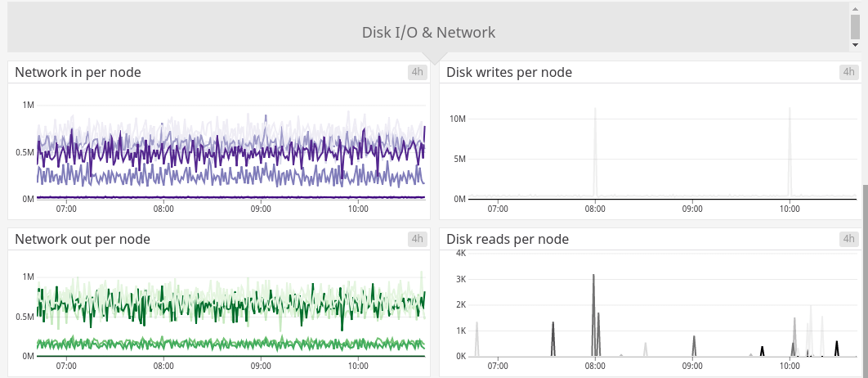Open the Network out per node title

tap(82, 240)
